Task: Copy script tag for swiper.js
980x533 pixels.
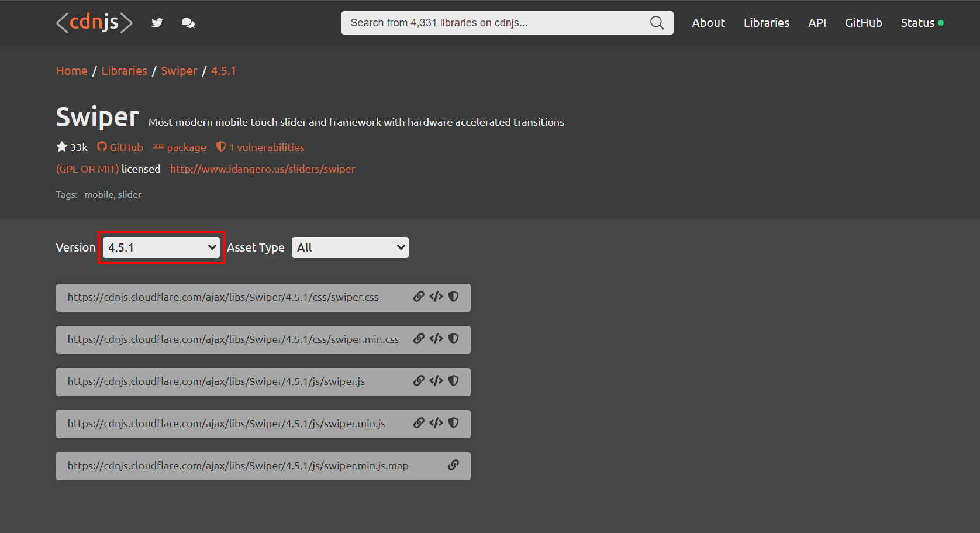Action: 436,381
